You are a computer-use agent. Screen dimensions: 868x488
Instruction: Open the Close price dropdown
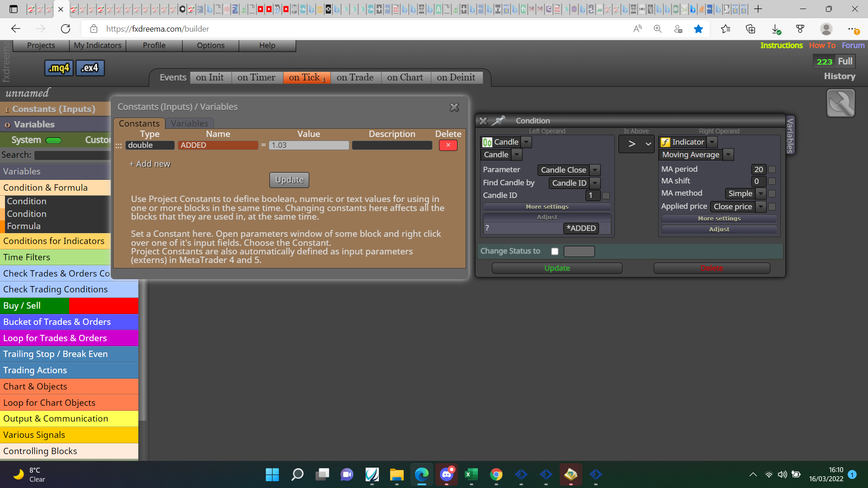(x=761, y=206)
